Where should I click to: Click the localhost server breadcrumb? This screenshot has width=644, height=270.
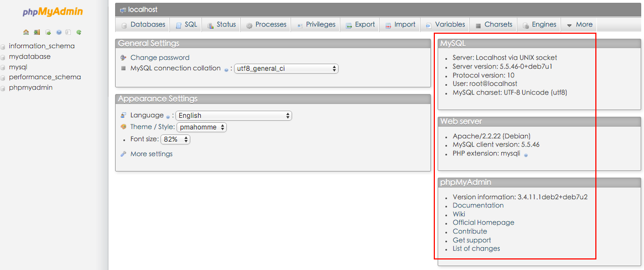pyautogui.click(x=139, y=9)
